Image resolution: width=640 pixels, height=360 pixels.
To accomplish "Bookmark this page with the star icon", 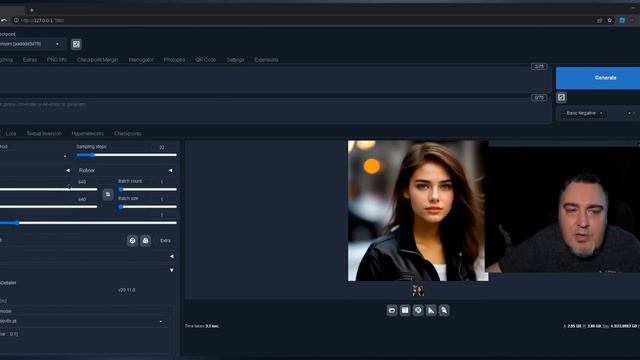I will coord(610,20).
